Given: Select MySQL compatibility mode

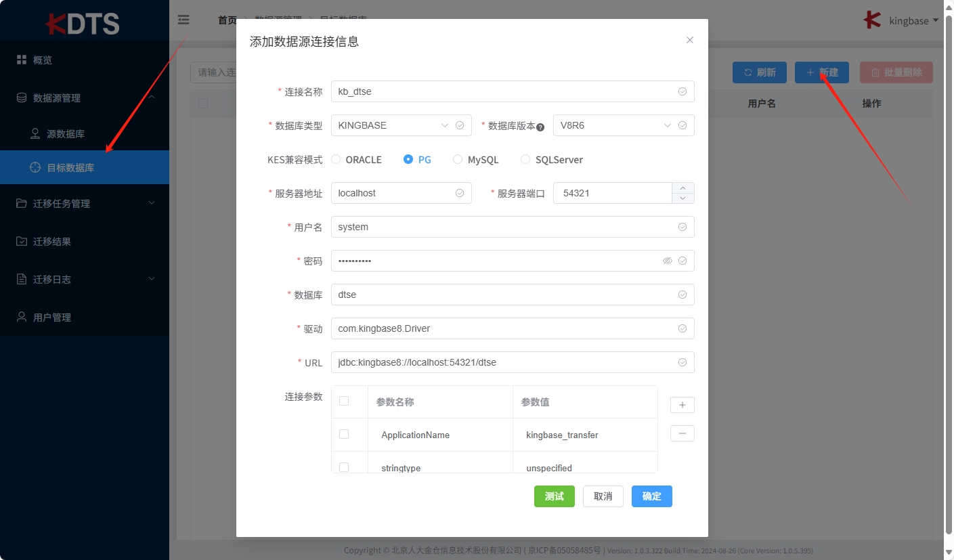Looking at the screenshot, I should pyautogui.click(x=476, y=160).
